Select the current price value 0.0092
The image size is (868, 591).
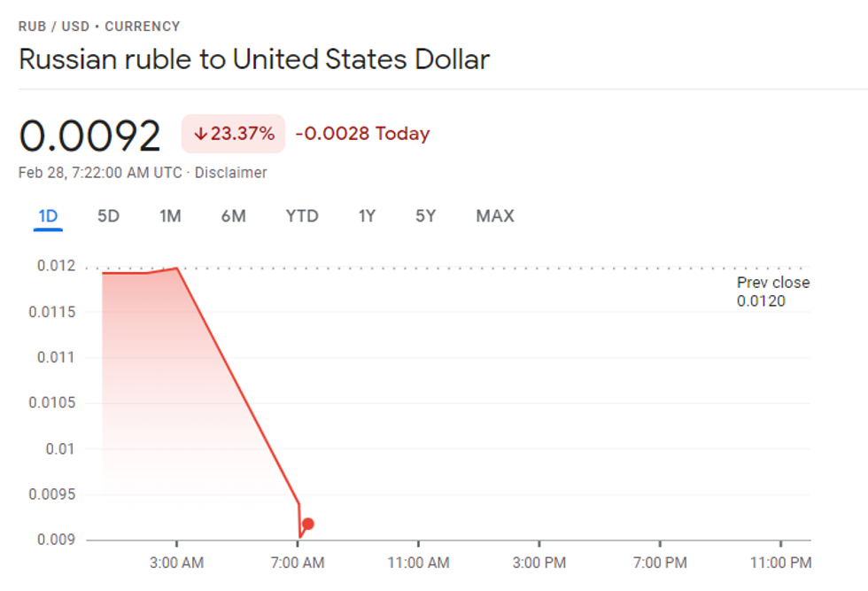(x=90, y=134)
